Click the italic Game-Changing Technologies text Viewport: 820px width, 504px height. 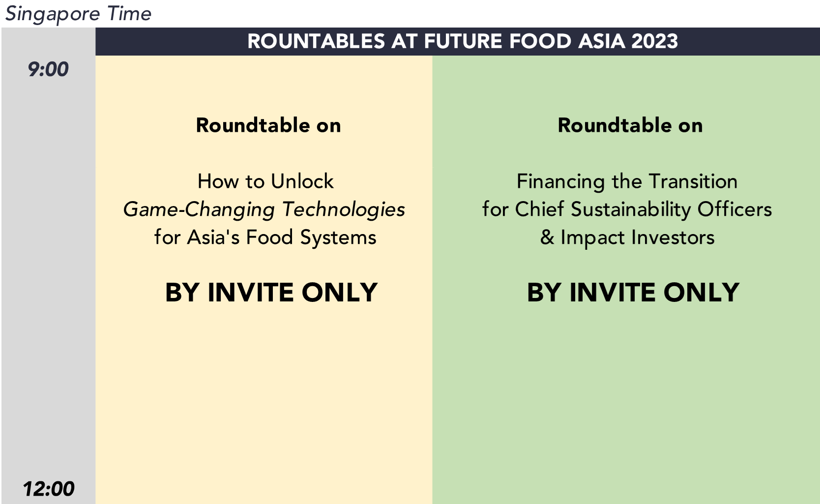click(264, 209)
